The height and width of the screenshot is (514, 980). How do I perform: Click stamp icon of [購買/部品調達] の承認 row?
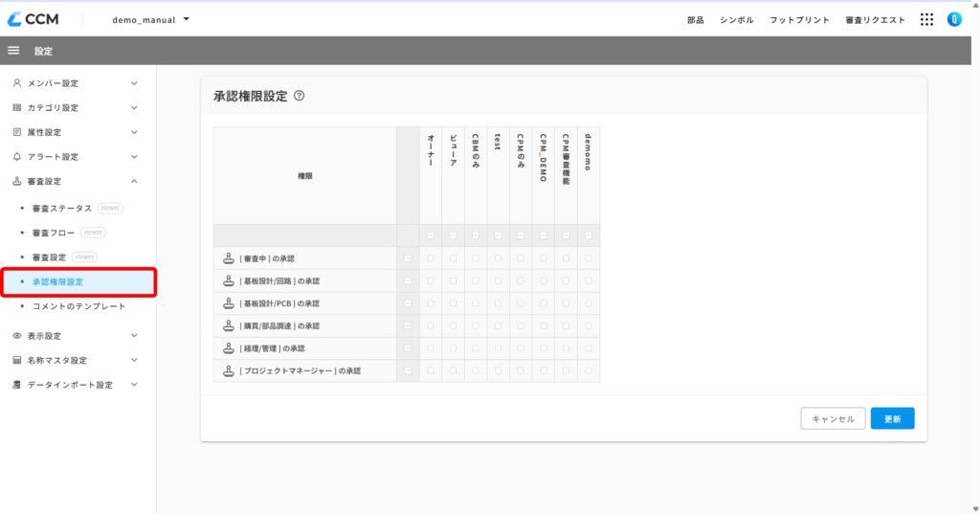pyautogui.click(x=229, y=325)
